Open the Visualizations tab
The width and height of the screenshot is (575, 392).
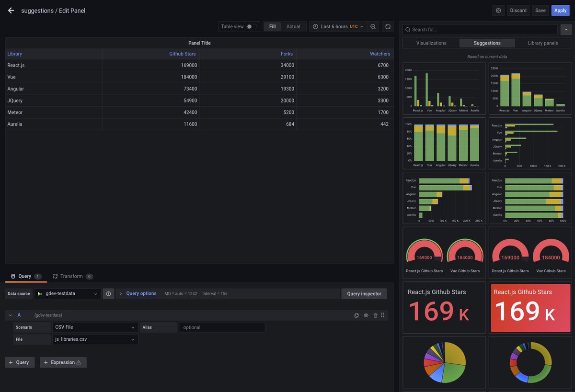pyautogui.click(x=431, y=43)
